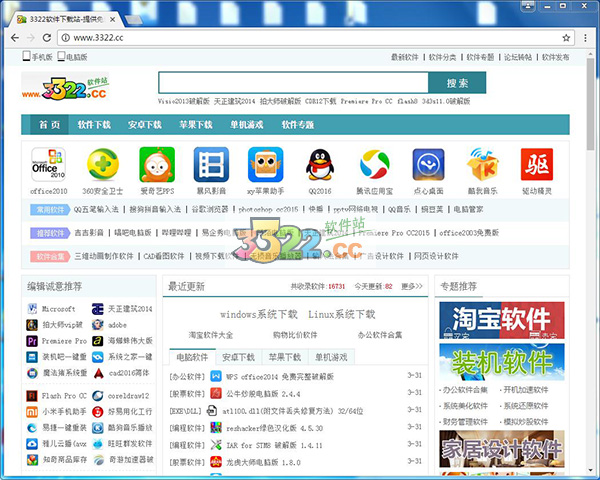
Task: Click the page vertical scrollbar thumb
Action: pos(590,103)
